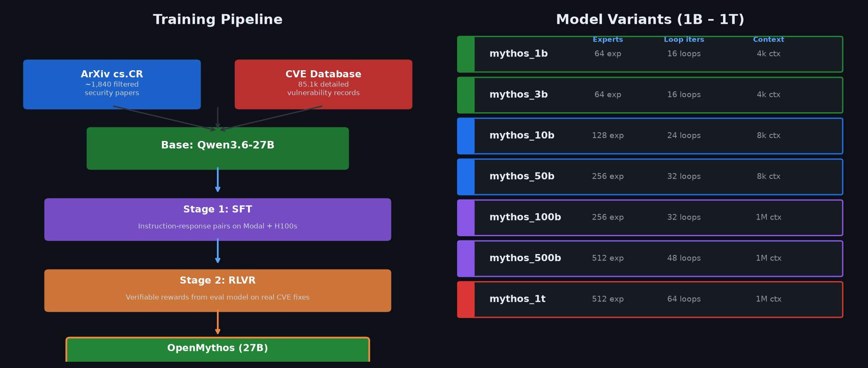The height and width of the screenshot is (368, 868).
Task: Click '256 exp' in the mythos_50b row
Action: click(x=608, y=176)
